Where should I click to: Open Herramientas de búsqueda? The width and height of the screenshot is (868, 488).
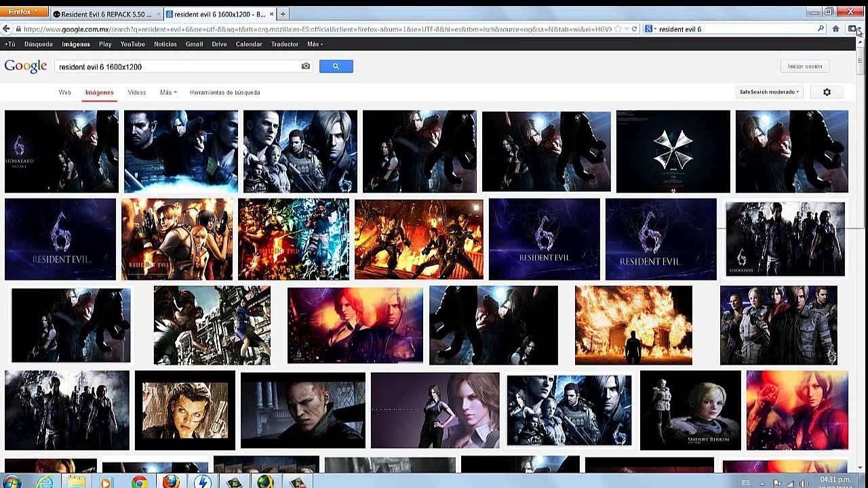pyautogui.click(x=224, y=92)
